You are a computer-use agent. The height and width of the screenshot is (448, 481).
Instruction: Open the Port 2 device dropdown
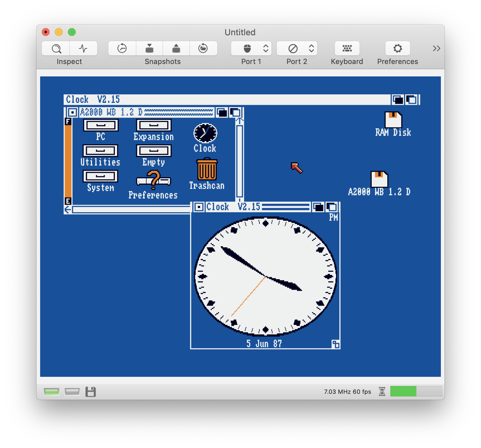point(297,48)
